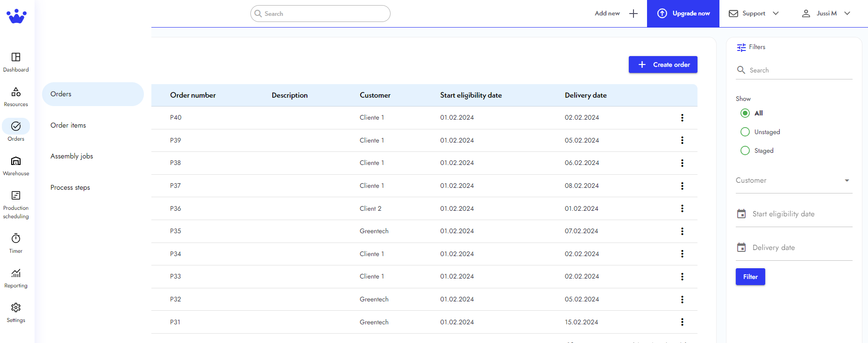Open the Reporting charts section
Image resolution: width=868 pixels, height=343 pixels.
[x=16, y=278]
